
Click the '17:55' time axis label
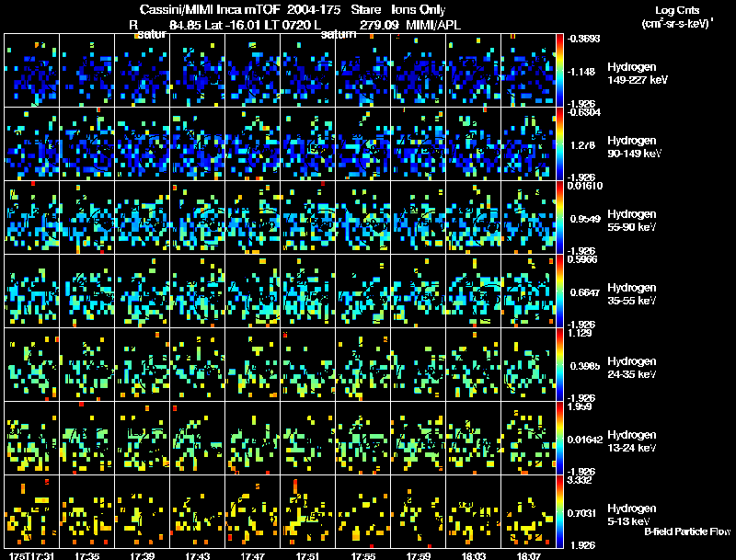click(x=362, y=555)
